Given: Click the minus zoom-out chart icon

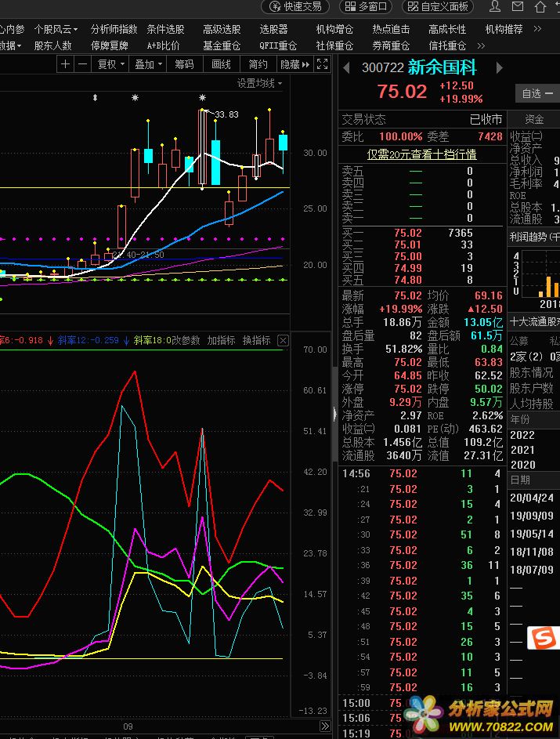Looking at the screenshot, I should [x=82, y=64].
